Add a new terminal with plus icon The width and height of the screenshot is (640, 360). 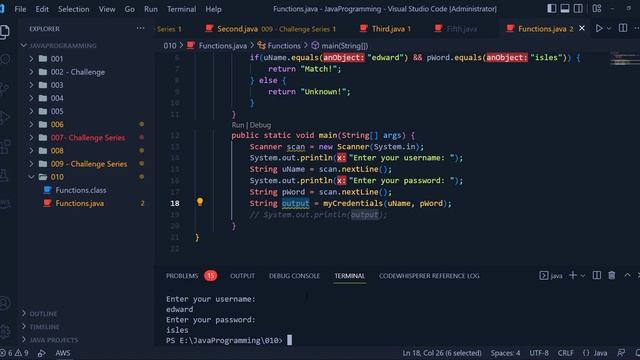coord(573,276)
